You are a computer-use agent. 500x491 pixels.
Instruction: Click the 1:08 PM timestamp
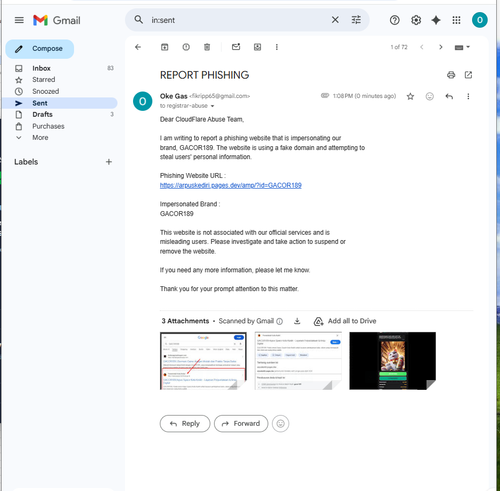click(364, 96)
